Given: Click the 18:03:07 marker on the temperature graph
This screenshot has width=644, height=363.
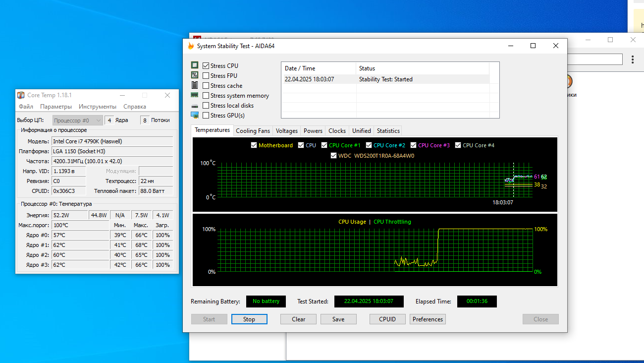Looking at the screenshot, I should point(502,202).
